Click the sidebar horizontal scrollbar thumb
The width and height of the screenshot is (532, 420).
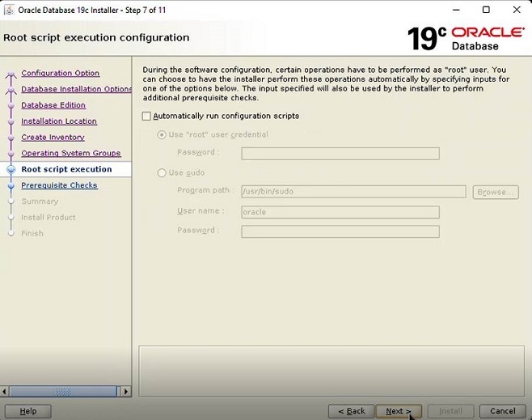63,392
